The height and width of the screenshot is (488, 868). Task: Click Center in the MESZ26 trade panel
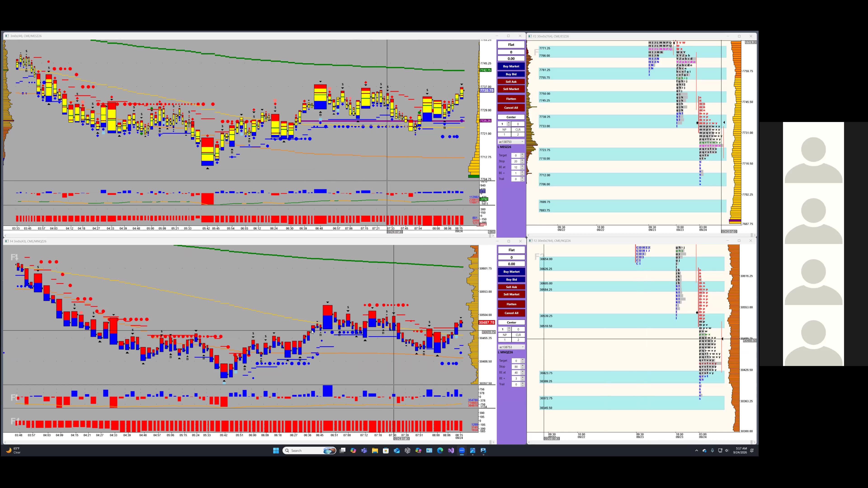click(x=511, y=117)
